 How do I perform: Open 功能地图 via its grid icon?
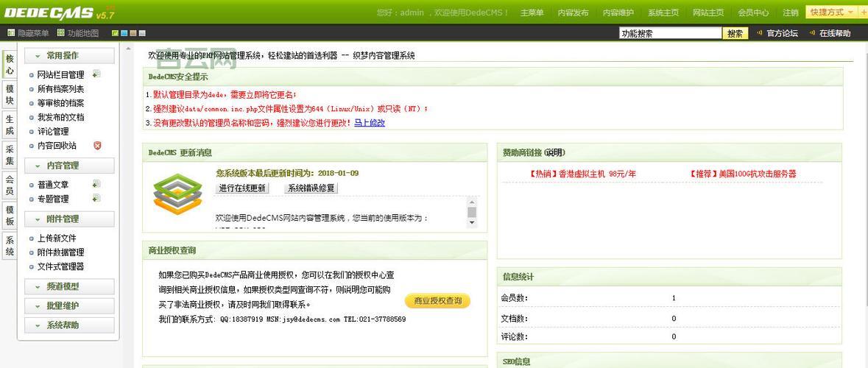point(60,33)
